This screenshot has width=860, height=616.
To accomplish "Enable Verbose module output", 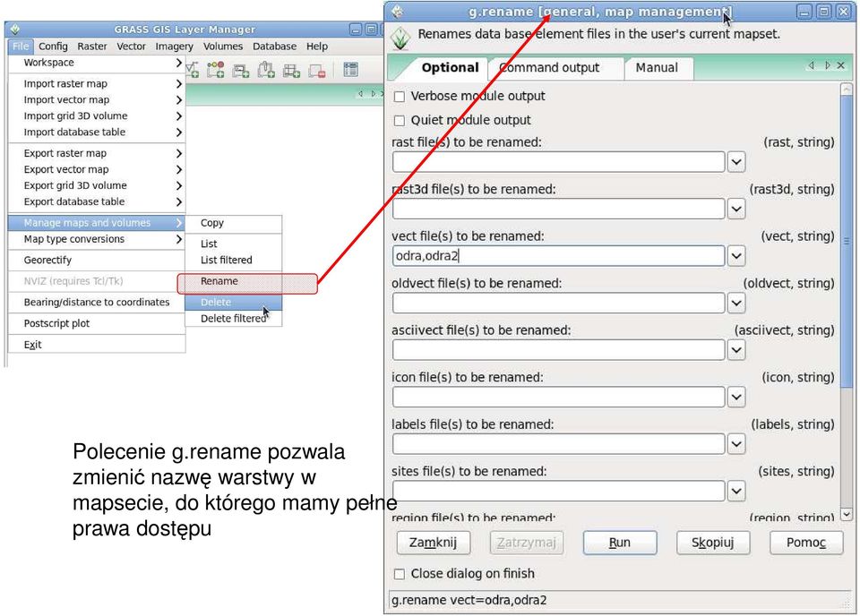I will click(x=400, y=97).
